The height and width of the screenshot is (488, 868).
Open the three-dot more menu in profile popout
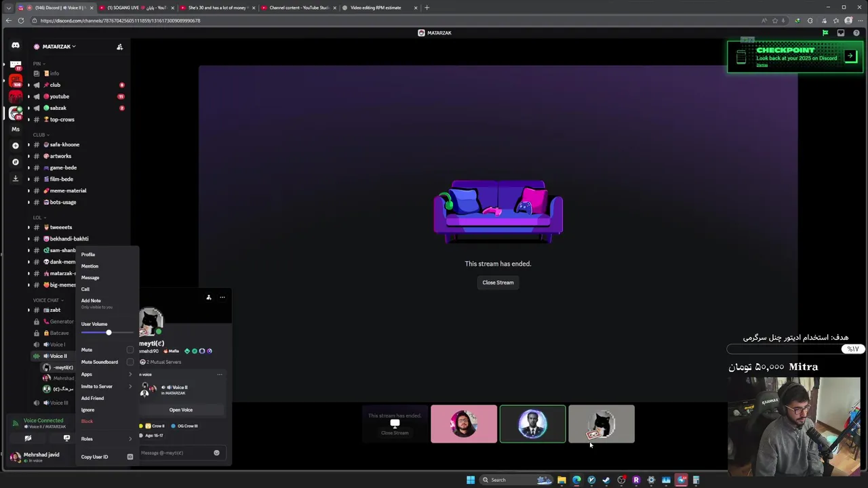point(222,297)
